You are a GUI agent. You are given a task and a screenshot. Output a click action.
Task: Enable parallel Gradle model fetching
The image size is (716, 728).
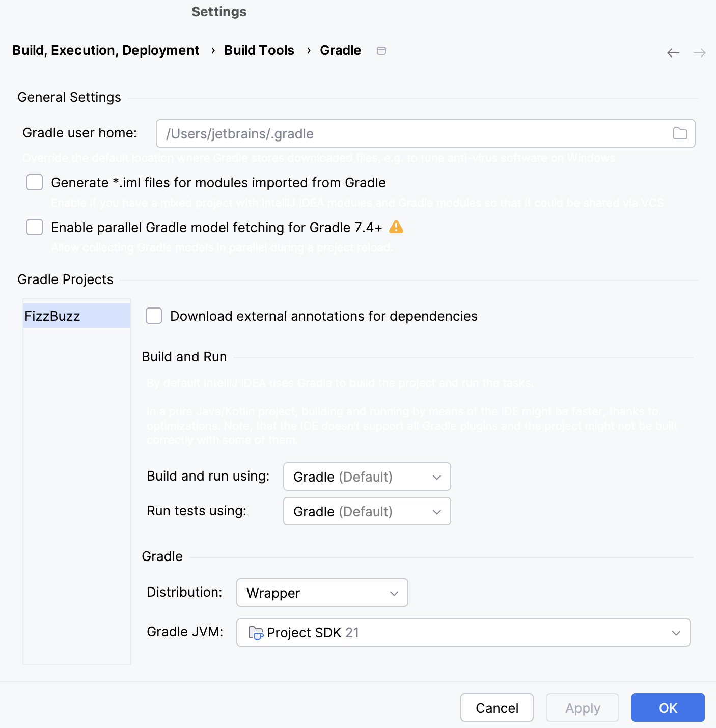tap(34, 227)
